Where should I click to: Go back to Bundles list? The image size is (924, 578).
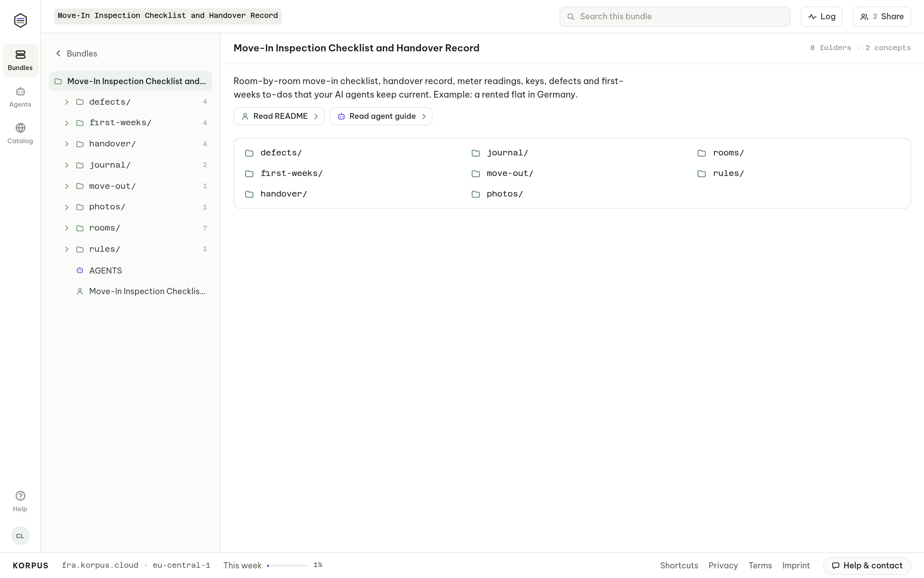coord(76,54)
